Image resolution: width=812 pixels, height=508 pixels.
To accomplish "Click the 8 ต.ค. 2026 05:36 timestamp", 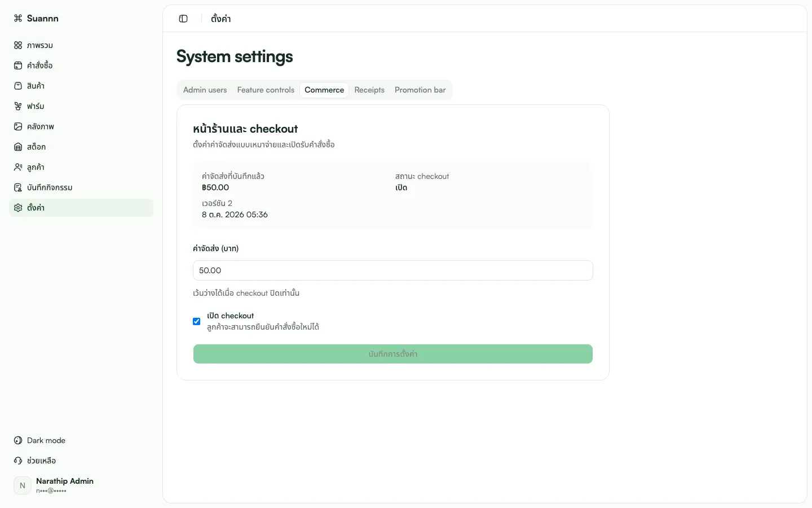I will (x=235, y=214).
